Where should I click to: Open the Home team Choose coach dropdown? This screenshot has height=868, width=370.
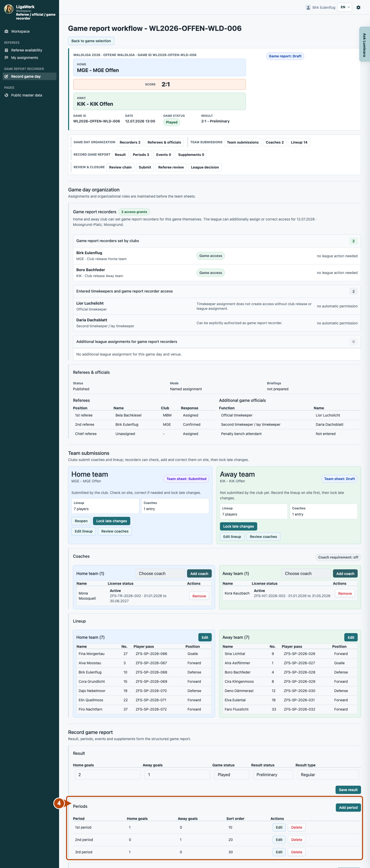click(160, 573)
